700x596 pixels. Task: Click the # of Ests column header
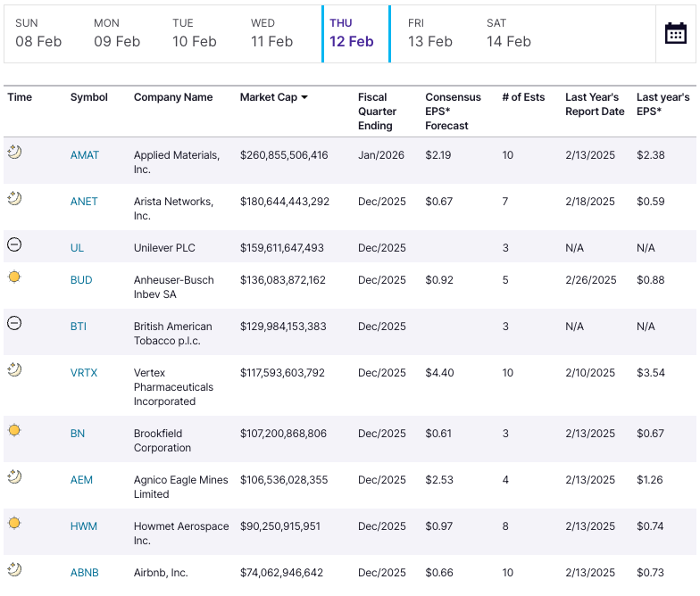(x=522, y=97)
